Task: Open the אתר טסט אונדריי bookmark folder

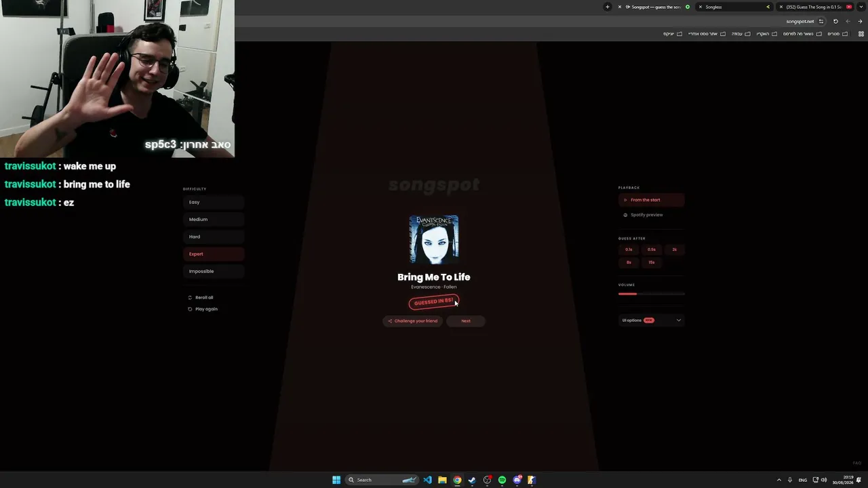Action: [707, 34]
